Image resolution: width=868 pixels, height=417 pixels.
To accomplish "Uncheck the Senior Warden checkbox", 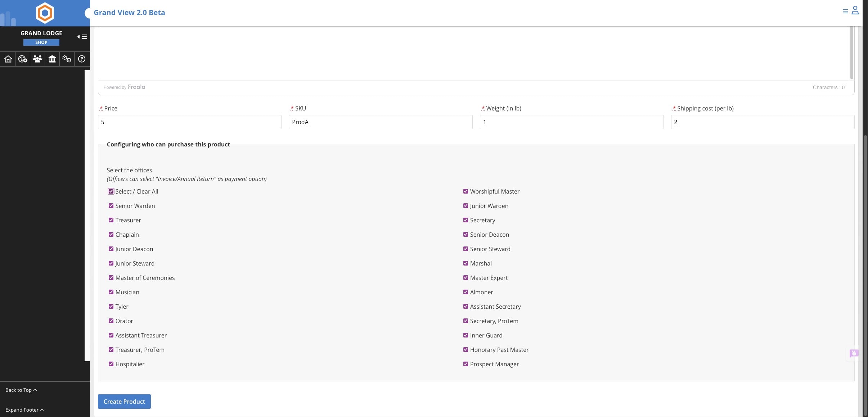I will [111, 206].
